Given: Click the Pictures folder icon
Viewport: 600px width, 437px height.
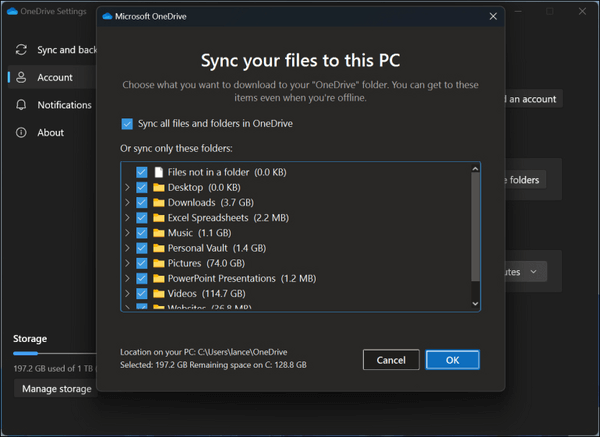Looking at the screenshot, I should [x=158, y=263].
